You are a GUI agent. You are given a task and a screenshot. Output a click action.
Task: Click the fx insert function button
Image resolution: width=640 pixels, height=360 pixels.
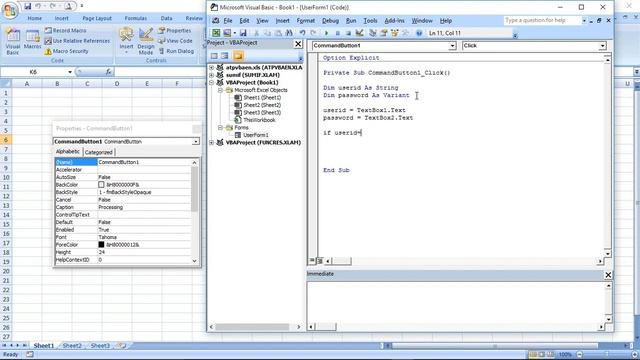(109, 72)
